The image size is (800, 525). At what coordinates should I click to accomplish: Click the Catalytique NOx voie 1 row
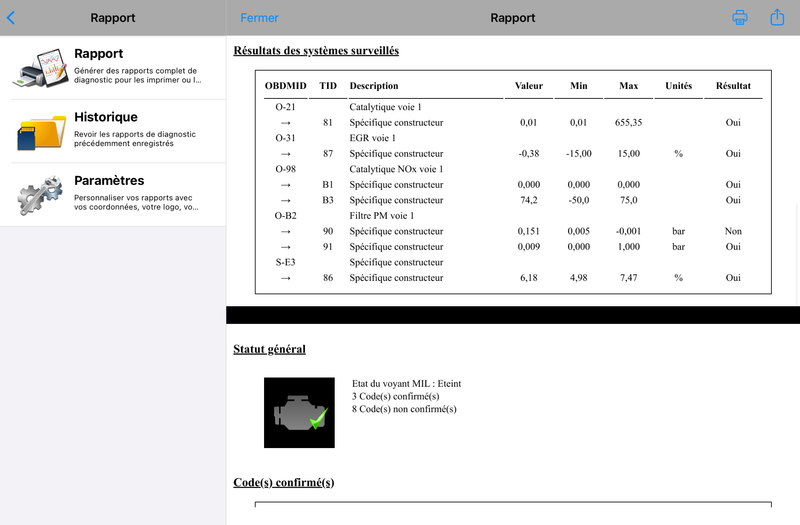coord(513,169)
